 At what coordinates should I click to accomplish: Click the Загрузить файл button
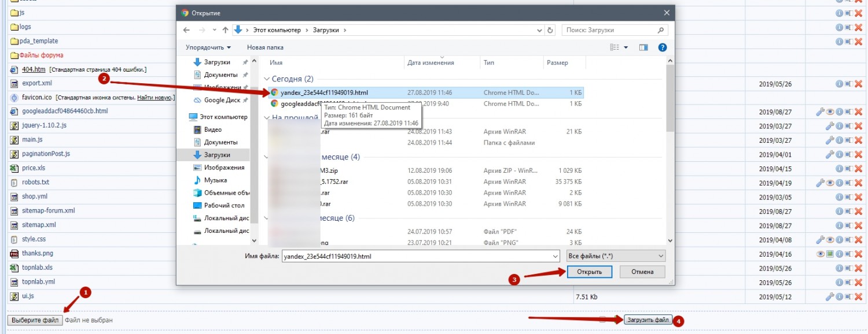tap(648, 320)
